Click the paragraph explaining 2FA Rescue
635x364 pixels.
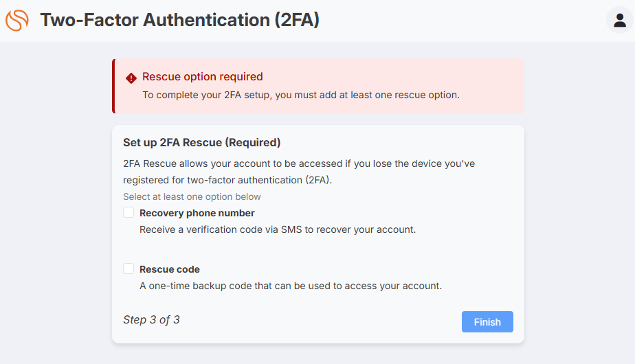[299, 172]
